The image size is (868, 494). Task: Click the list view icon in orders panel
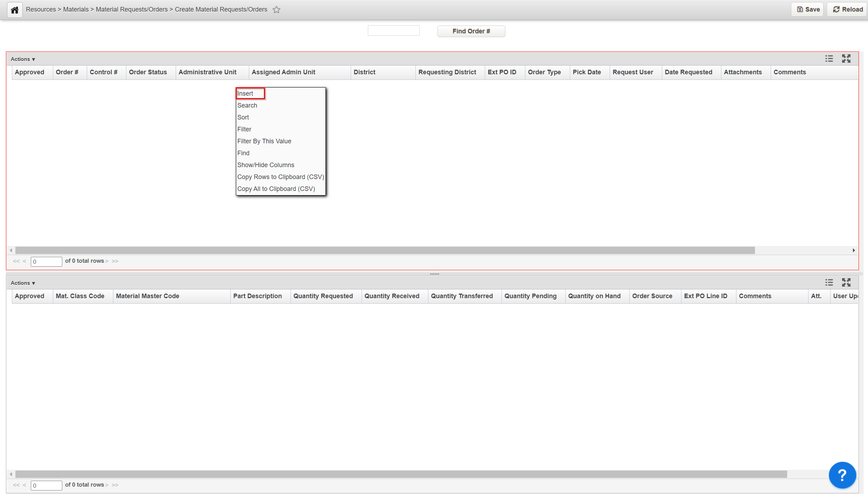[x=829, y=59]
